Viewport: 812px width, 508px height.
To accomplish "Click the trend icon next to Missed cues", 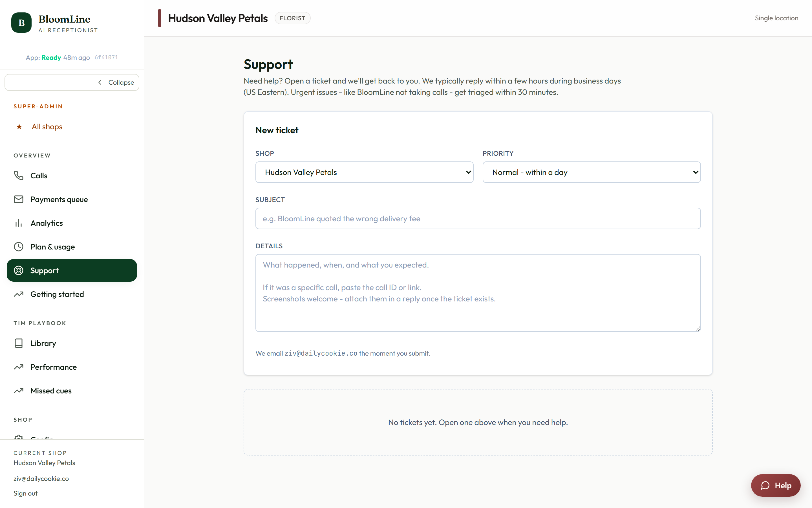I will [18, 390].
